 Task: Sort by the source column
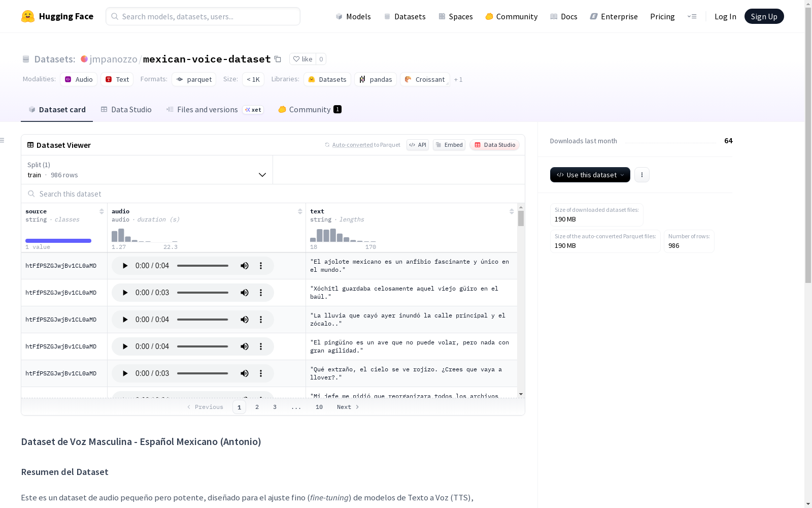101,211
